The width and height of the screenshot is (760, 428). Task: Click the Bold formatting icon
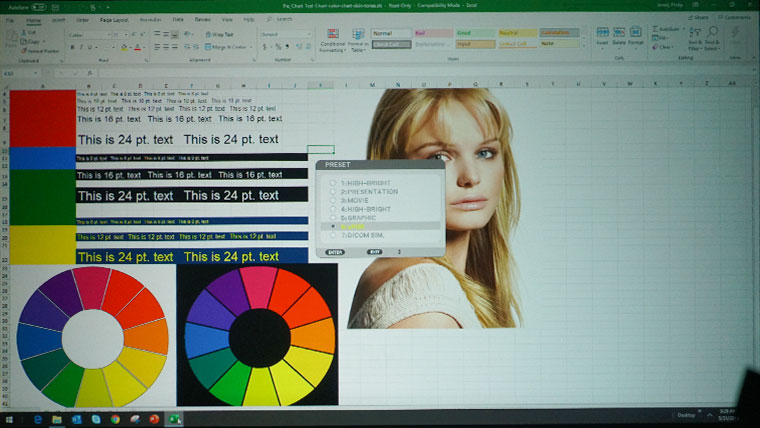pyautogui.click(x=71, y=47)
